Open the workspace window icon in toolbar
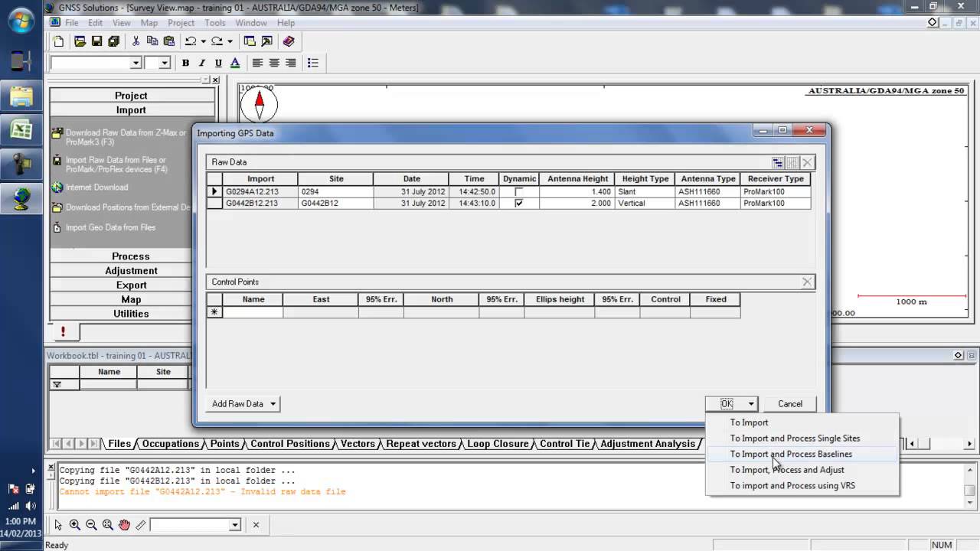Screen dimensions: 980x551 pyautogui.click(x=250, y=41)
